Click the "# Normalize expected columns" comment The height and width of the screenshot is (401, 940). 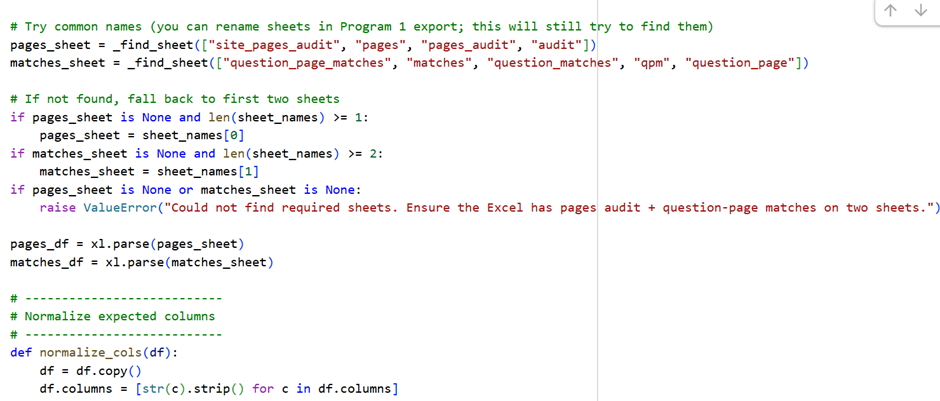[x=112, y=316]
